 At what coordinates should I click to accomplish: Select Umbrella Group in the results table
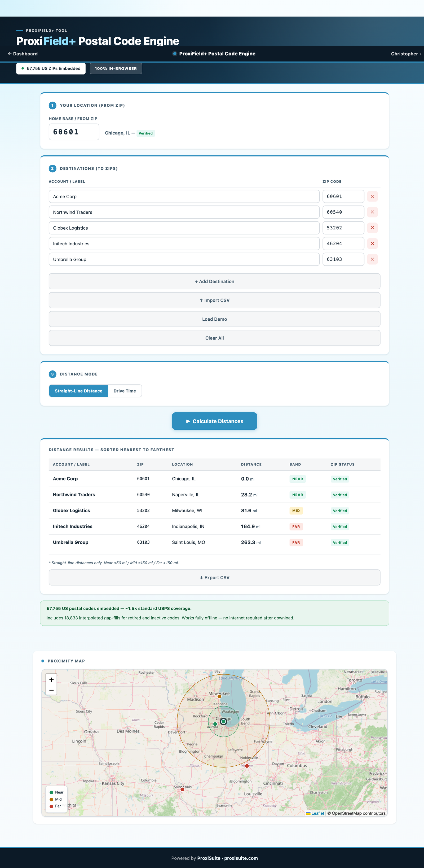pyautogui.click(x=70, y=542)
